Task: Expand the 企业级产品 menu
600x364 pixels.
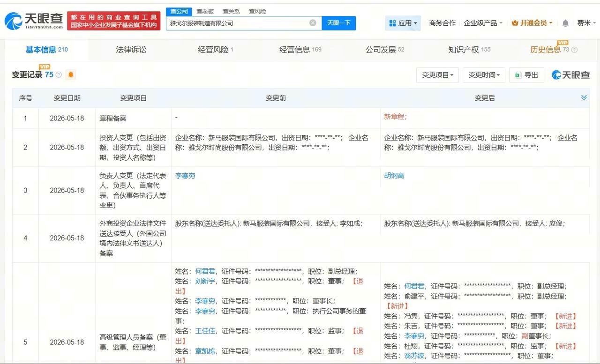Action: pyautogui.click(x=483, y=23)
